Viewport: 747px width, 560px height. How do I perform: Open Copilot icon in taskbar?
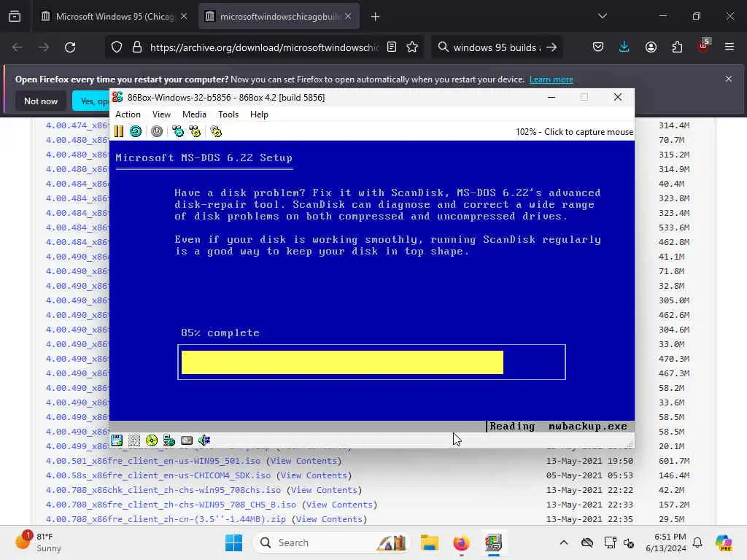[x=724, y=542]
